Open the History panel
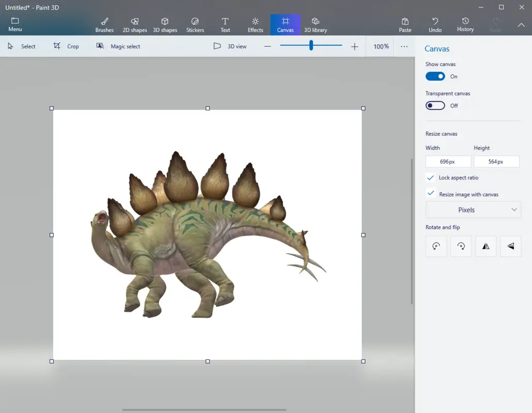The width and height of the screenshot is (532, 413). [x=465, y=24]
